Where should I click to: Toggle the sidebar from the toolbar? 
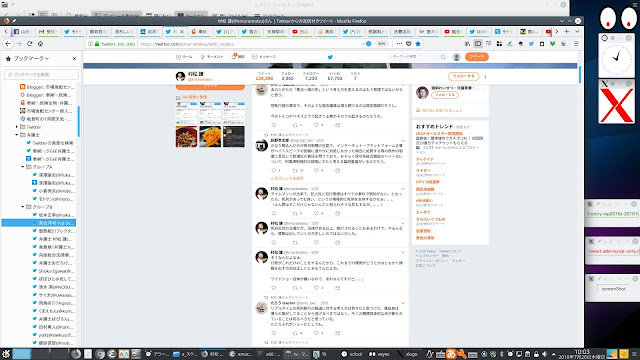click(478, 44)
